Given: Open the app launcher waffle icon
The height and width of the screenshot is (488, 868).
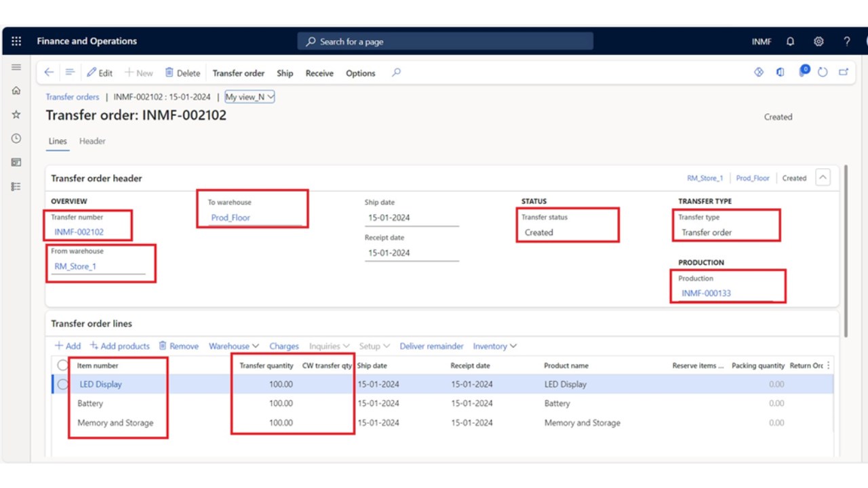Looking at the screenshot, I should pos(16,41).
